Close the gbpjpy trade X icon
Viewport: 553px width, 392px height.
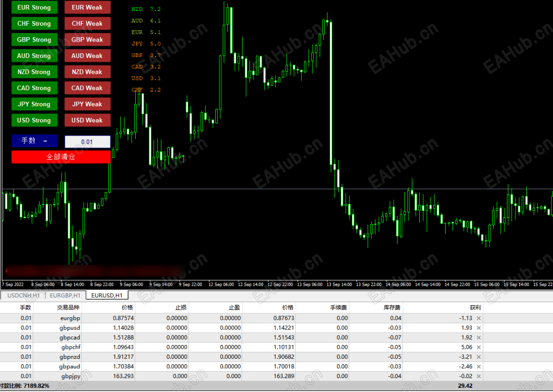pyautogui.click(x=479, y=377)
